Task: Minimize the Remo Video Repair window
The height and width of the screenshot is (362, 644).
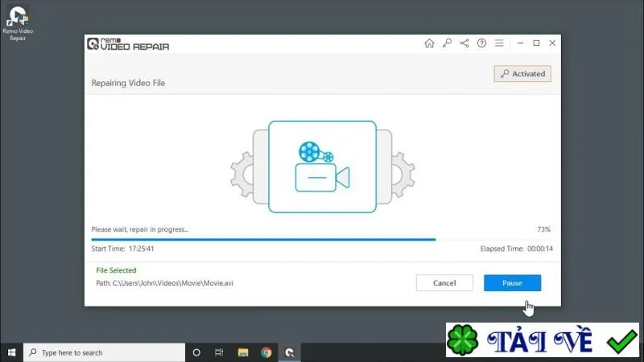Action: point(520,43)
